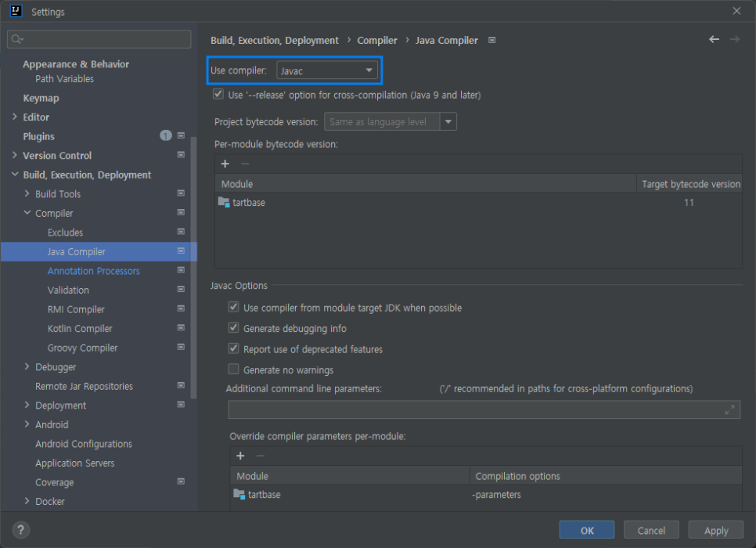The width and height of the screenshot is (756, 548).
Task: Click the project icon next to Annotation Processors
Action: 182,271
